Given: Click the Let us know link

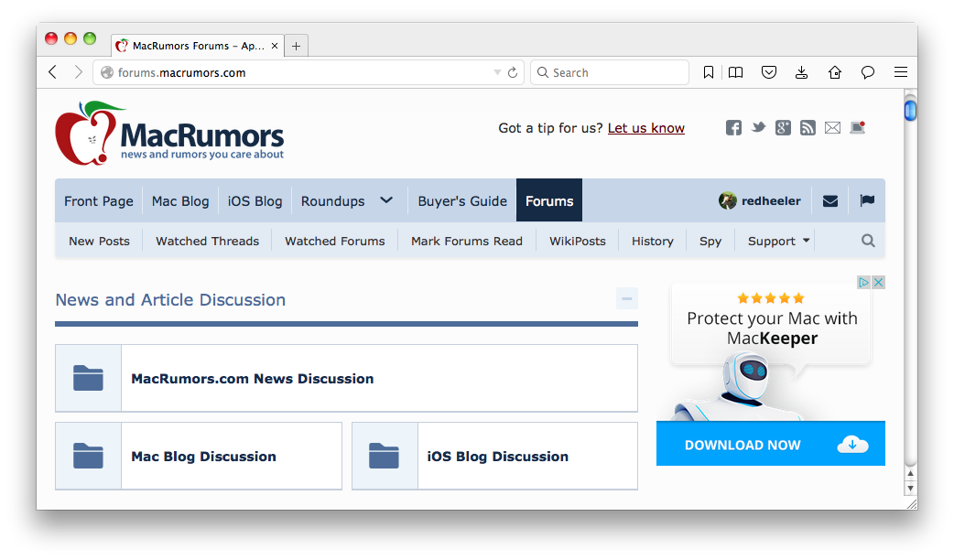Looking at the screenshot, I should [646, 128].
